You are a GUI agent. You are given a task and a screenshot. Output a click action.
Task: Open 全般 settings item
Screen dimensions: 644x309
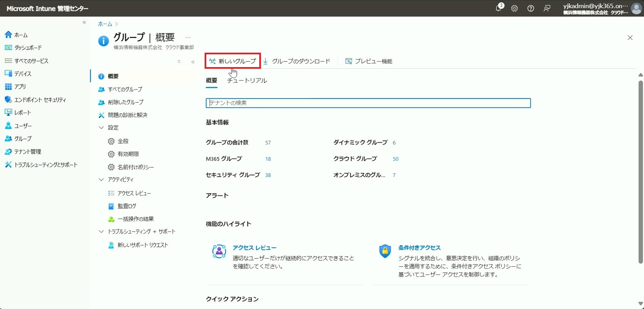pos(123,141)
